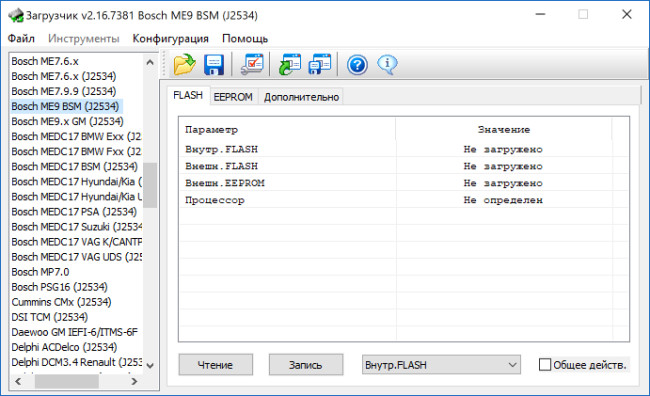Select Bosch ME9.x GM (J2534) module
650x396 pixels.
(x=68, y=121)
